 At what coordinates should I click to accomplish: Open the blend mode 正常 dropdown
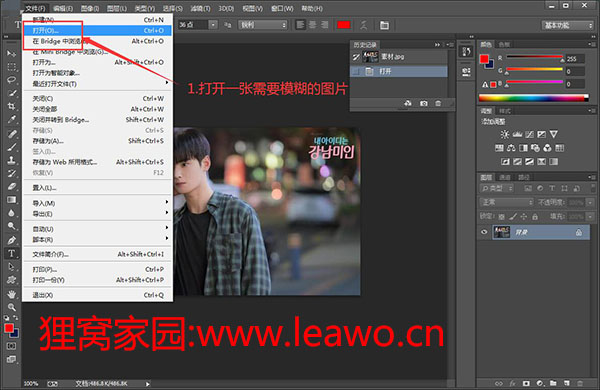click(x=506, y=202)
